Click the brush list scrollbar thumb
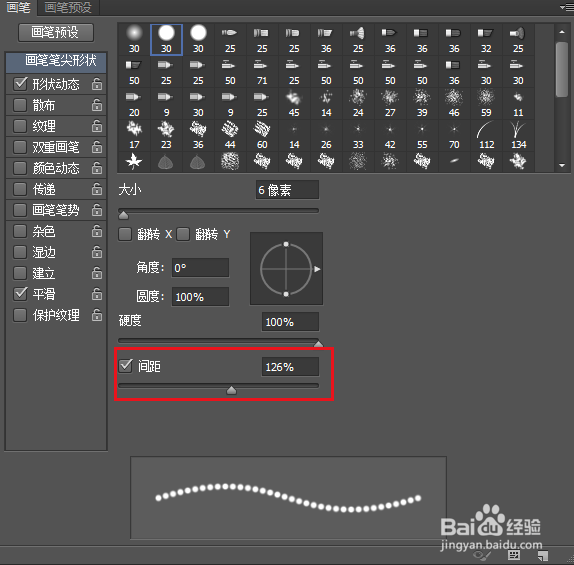 562,70
